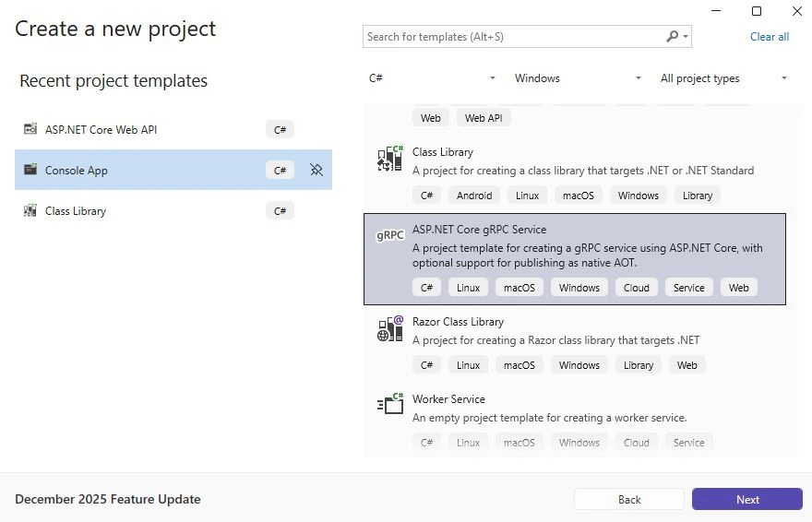Image resolution: width=812 pixels, height=522 pixels.
Task: Click the Console App template icon
Action: 30,169
